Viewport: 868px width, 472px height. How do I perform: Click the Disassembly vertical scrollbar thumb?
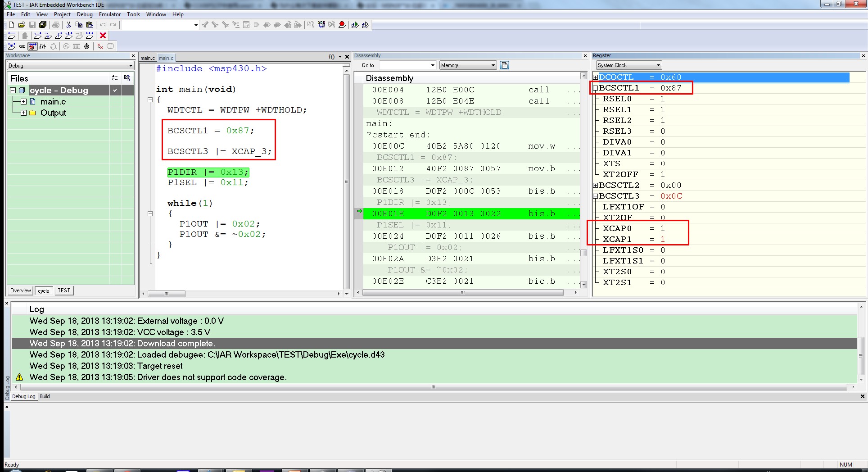click(584, 253)
